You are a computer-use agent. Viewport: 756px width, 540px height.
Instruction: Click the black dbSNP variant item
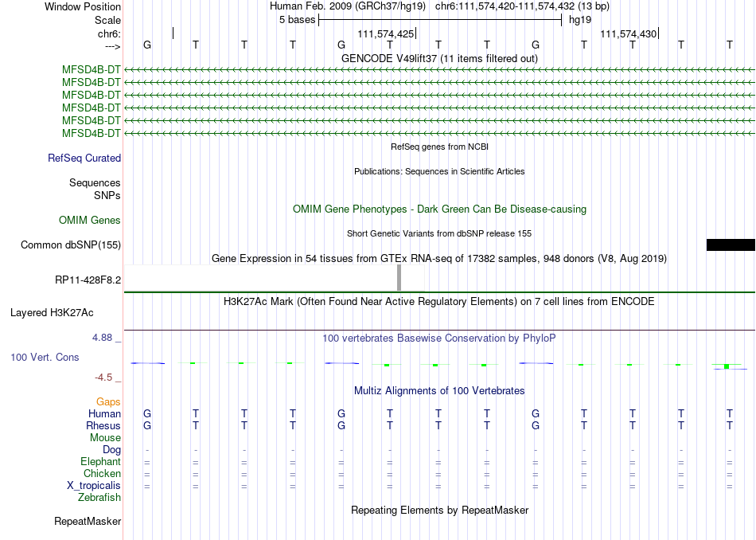731,245
